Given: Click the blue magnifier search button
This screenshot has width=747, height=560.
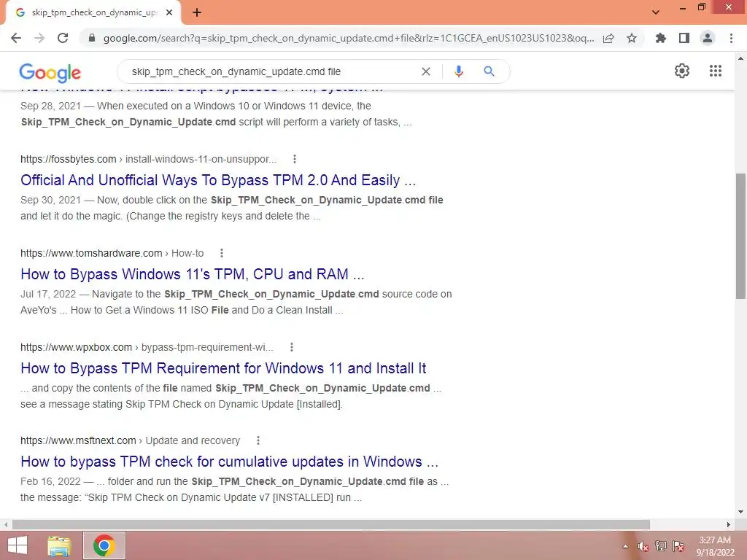Looking at the screenshot, I should (x=489, y=71).
